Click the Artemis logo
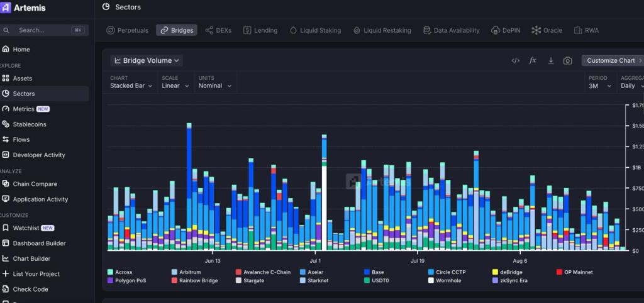The image size is (644, 303). [23, 8]
